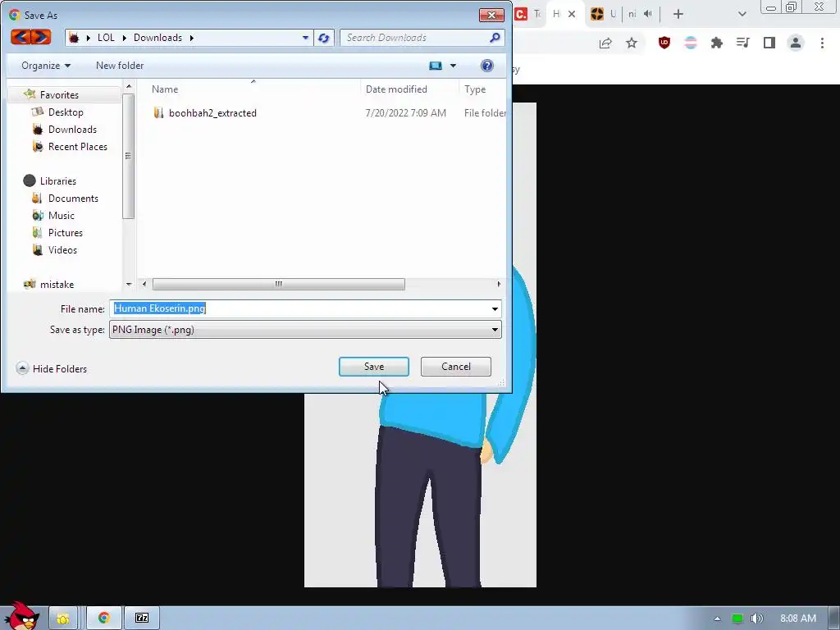This screenshot has height=630, width=840.
Task: Open the address bar history dropdown
Action: click(305, 38)
